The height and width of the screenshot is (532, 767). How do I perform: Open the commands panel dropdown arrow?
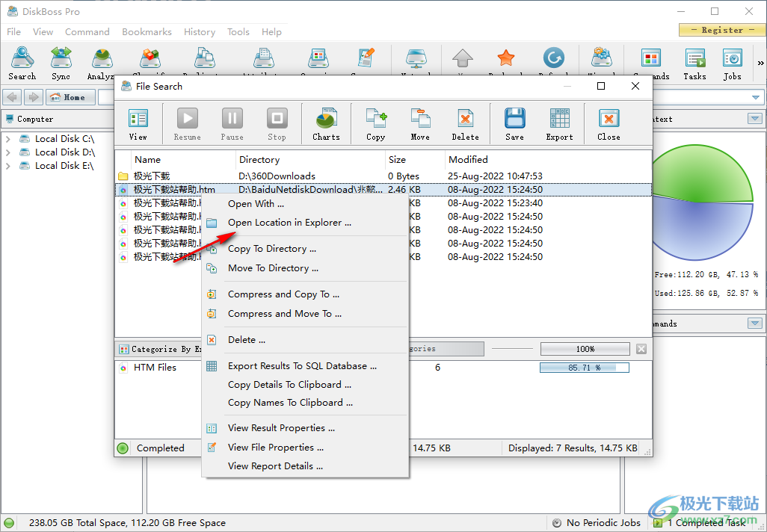coord(755,324)
